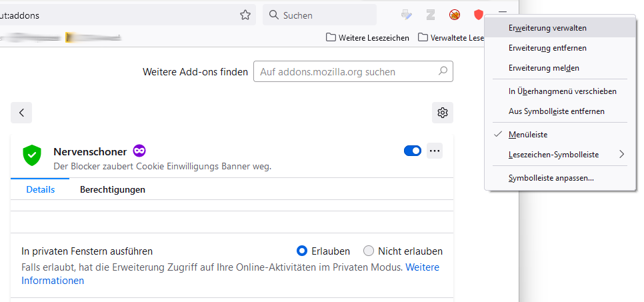The width and height of the screenshot is (644, 302).
Task: Choose Erweiterung entfernen
Action: [560, 47]
